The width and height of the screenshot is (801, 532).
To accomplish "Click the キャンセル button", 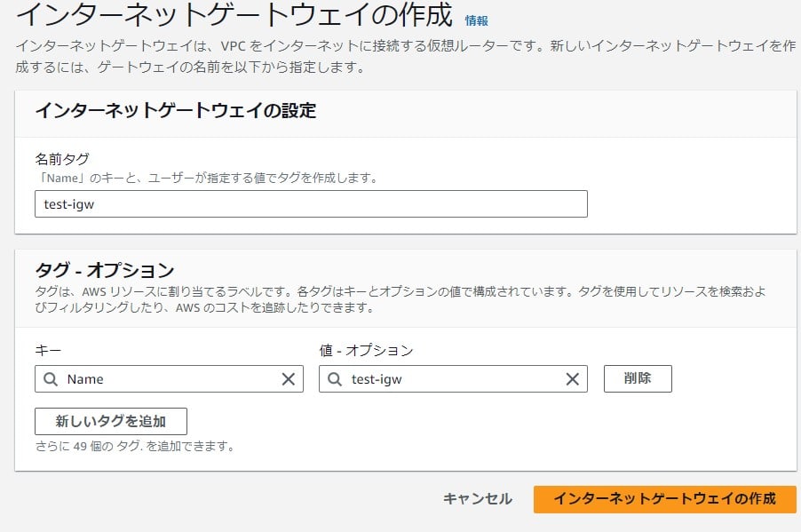I will pos(477,499).
